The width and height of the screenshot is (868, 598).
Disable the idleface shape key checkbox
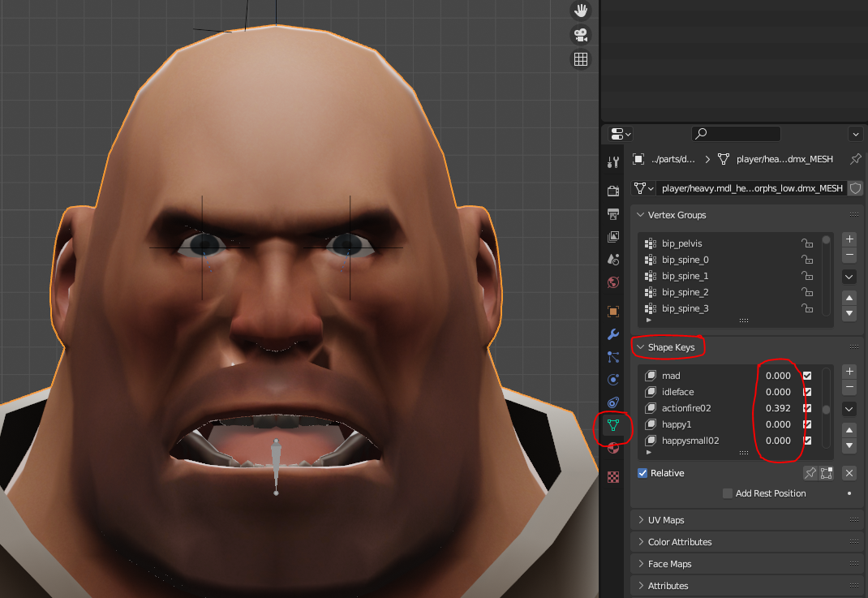point(807,391)
